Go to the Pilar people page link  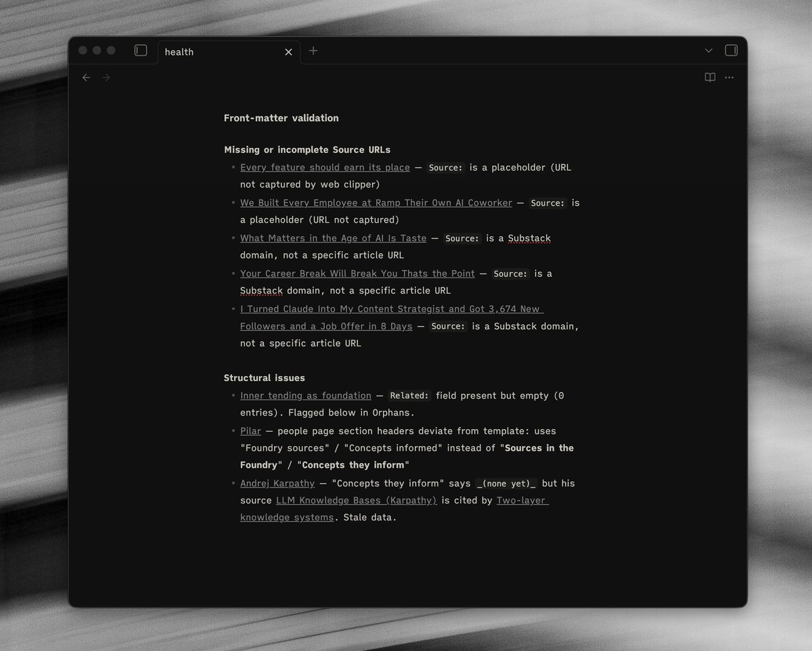pyautogui.click(x=250, y=431)
